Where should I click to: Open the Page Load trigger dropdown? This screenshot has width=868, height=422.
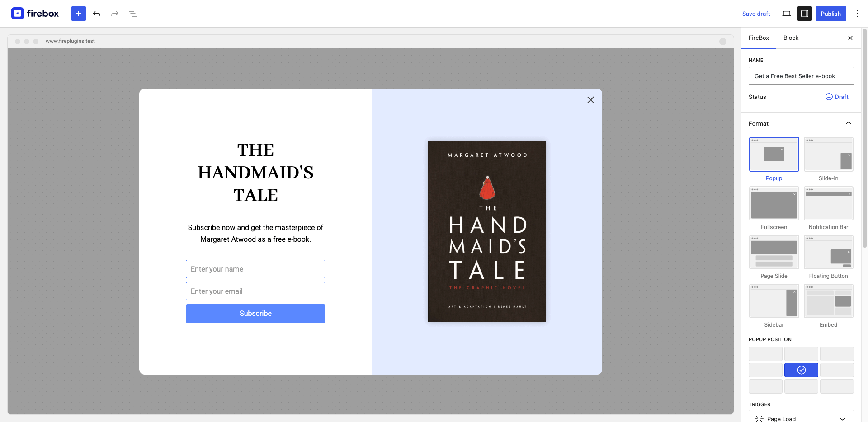click(801, 417)
